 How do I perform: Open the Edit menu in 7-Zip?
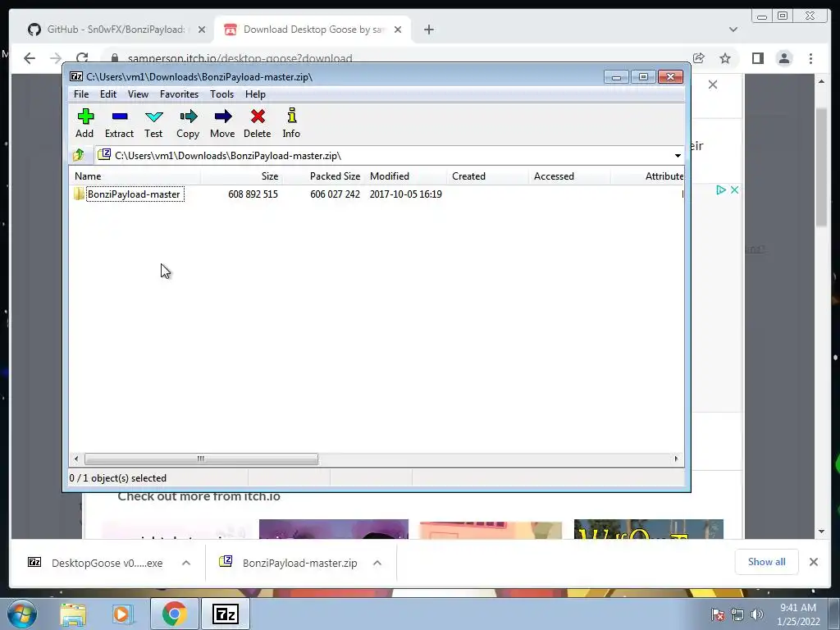click(108, 94)
